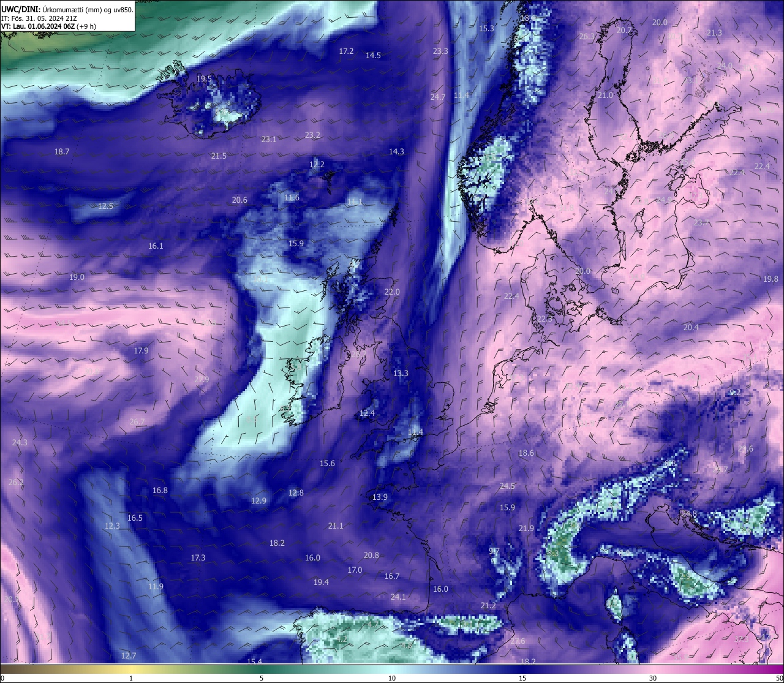Click the value 12.7 on the map

tap(128, 656)
